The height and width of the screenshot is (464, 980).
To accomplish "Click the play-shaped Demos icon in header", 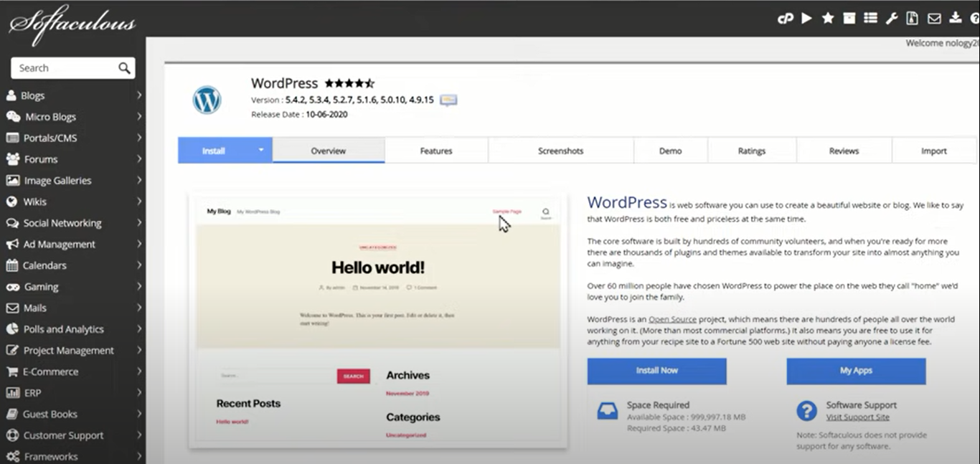I will tap(807, 18).
